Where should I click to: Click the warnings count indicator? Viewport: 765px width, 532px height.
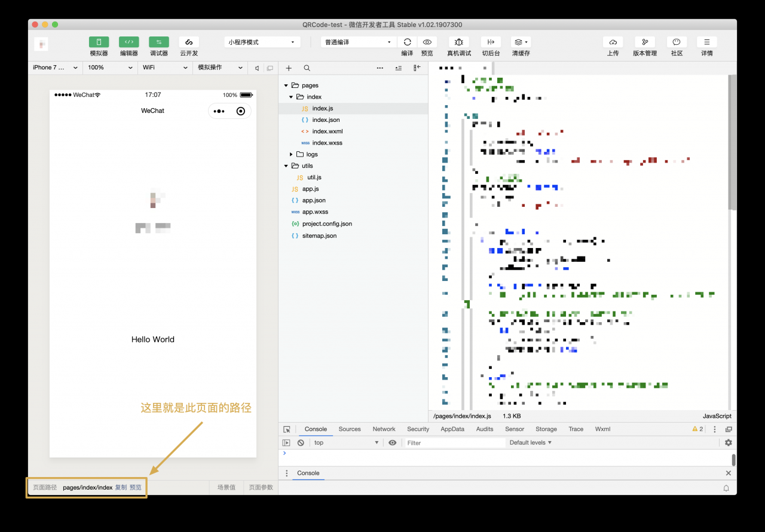click(697, 429)
